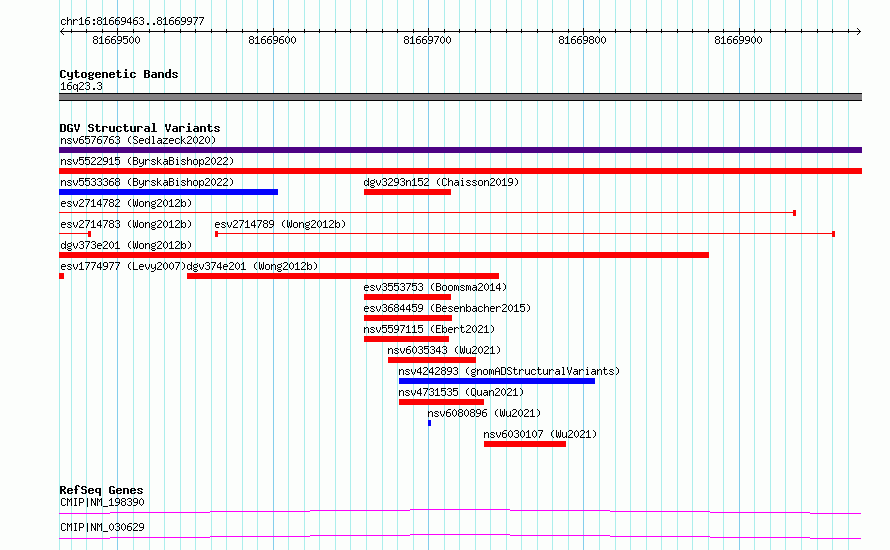
Task: Click ruler position 81669700
Action: tap(427, 40)
